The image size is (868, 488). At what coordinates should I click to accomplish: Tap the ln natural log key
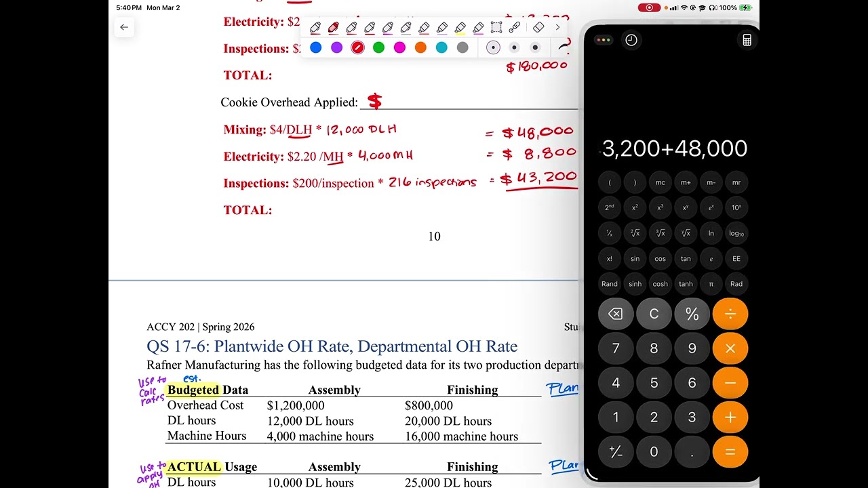[x=711, y=233]
